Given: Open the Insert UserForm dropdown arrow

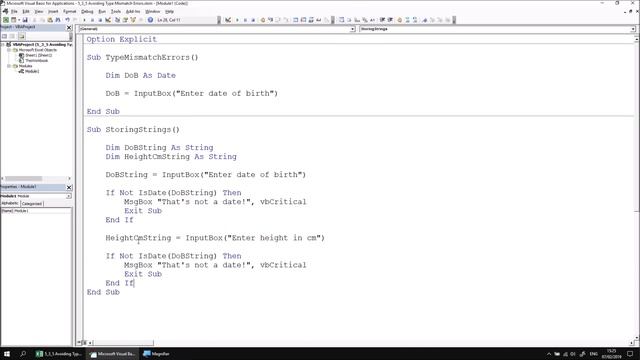Looking at the screenshot, I should point(19,20).
